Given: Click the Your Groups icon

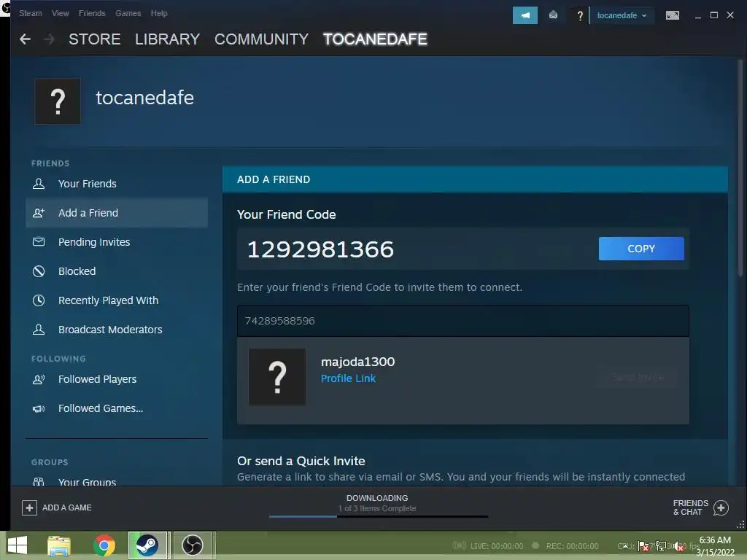Looking at the screenshot, I should click(39, 481).
